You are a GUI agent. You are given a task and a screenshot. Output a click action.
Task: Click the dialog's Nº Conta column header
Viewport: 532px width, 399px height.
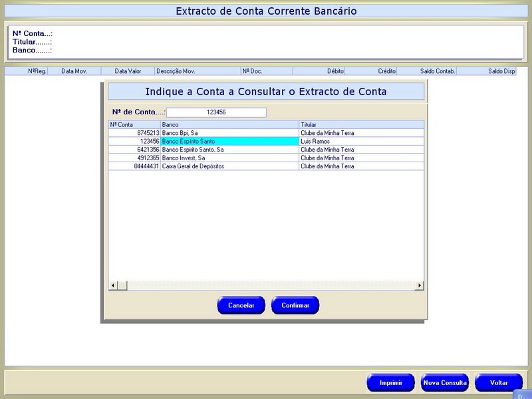134,124
